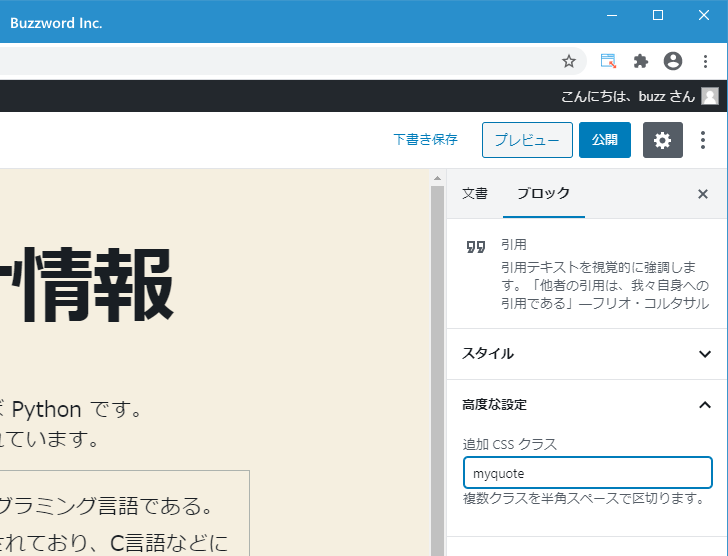This screenshot has width=728, height=556.
Task: Open the Chrome profile account icon
Action: [x=673, y=61]
